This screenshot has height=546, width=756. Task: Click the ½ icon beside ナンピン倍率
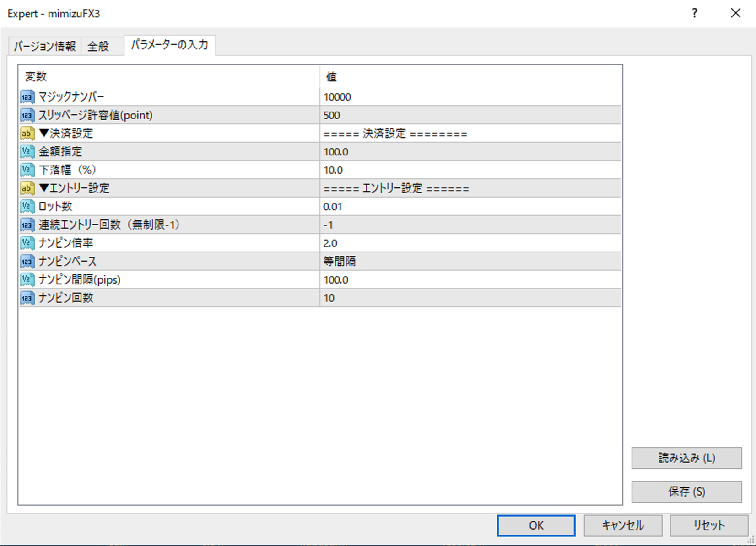tap(27, 243)
